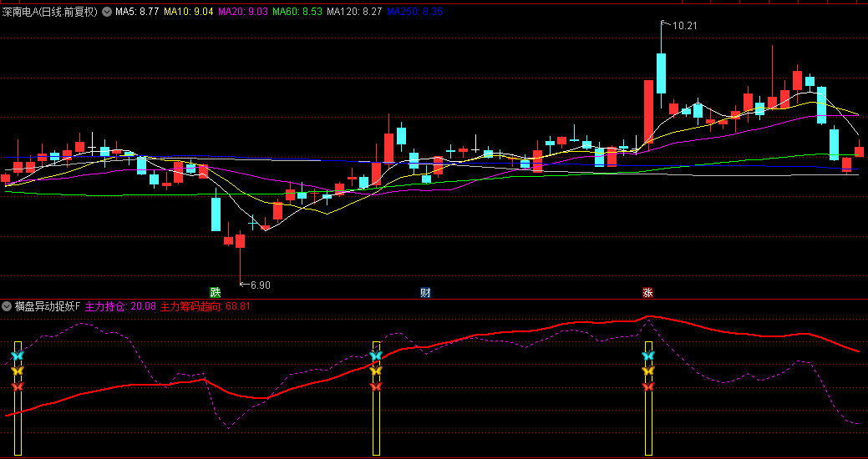Click the MA20: 9.03 label
This screenshot has width=868, height=459.
coord(243,12)
